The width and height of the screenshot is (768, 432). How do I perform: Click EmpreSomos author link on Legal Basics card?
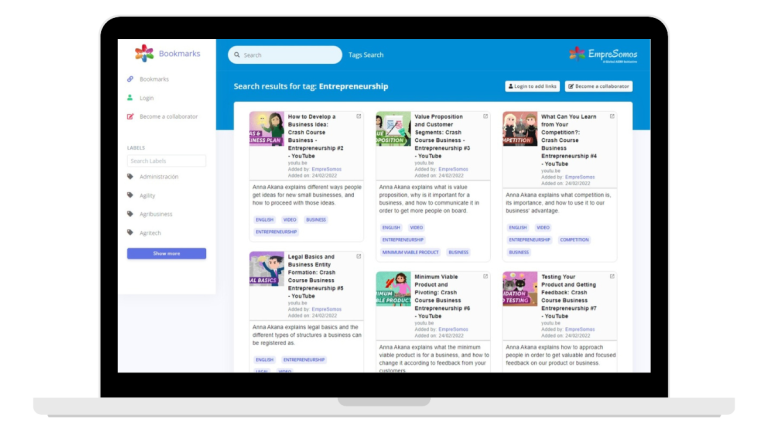coord(326,309)
